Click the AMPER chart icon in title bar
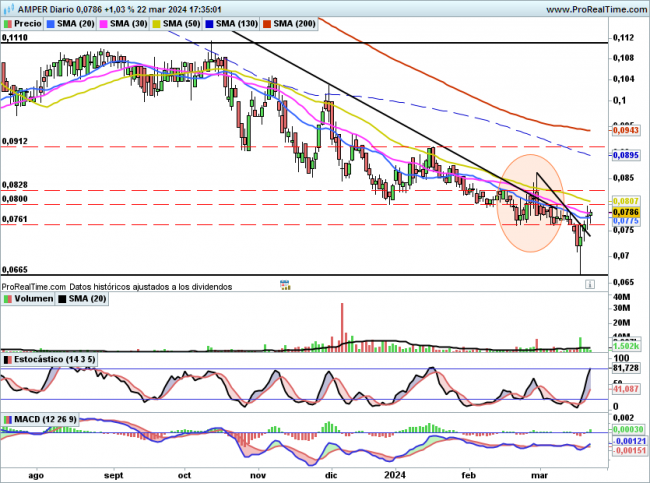Screen dimensions: 650x483 click(x=7, y=8)
